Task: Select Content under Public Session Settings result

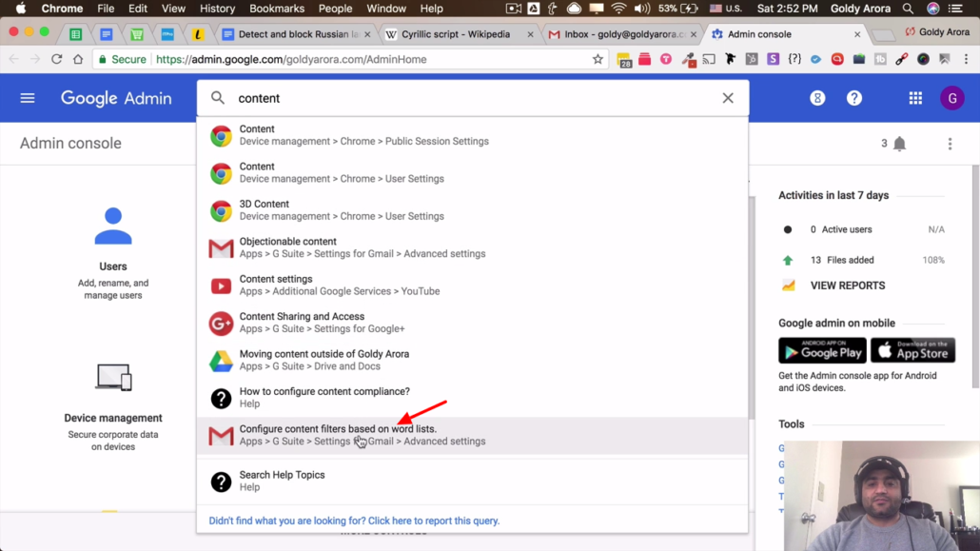Action: pyautogui.click(x=473, y=135)
